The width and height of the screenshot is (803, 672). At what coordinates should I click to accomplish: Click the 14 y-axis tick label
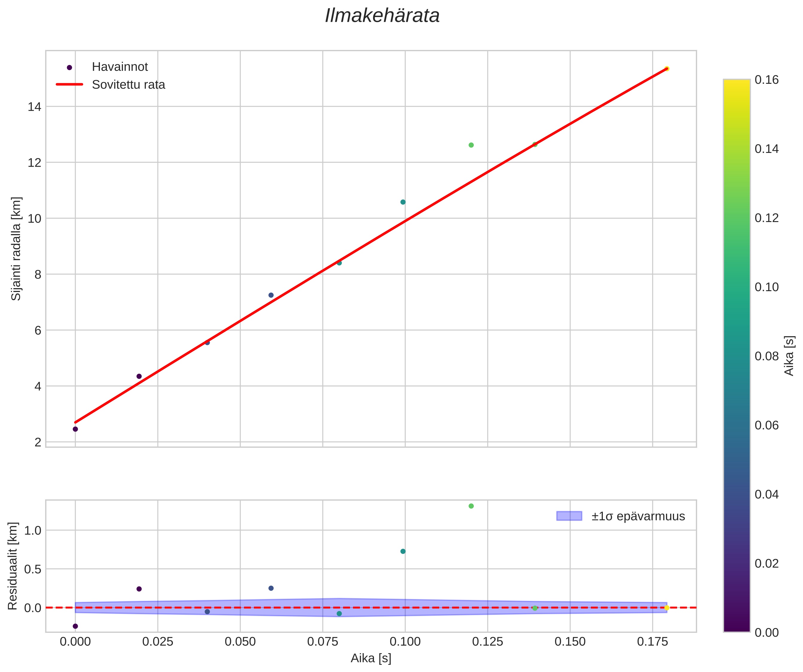pos(34,107)
